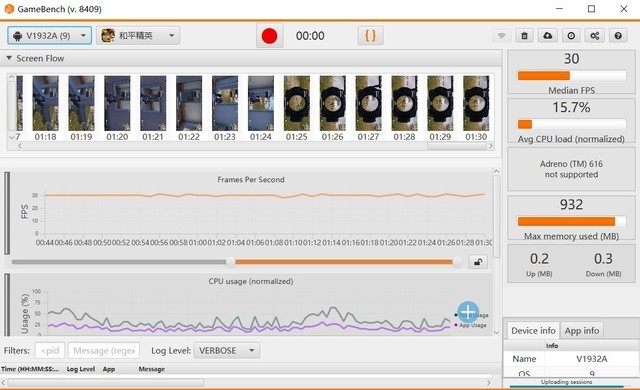This screenshot has height=390, width=640.
Task: Click the Adreno (TM) 616 not supported panel
Action: click(x=571, y=169)
